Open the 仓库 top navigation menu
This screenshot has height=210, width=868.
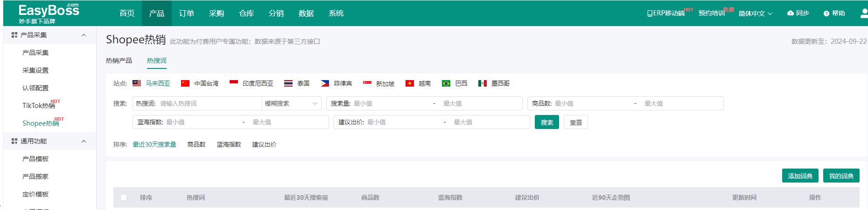click(x=246, y=13)
